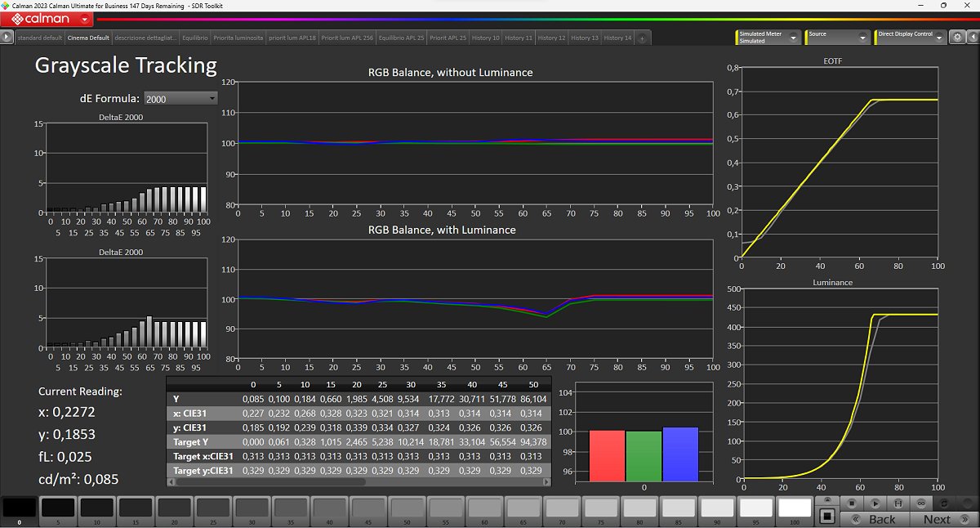Select the 100 percent white swatch

click(795, 508)
